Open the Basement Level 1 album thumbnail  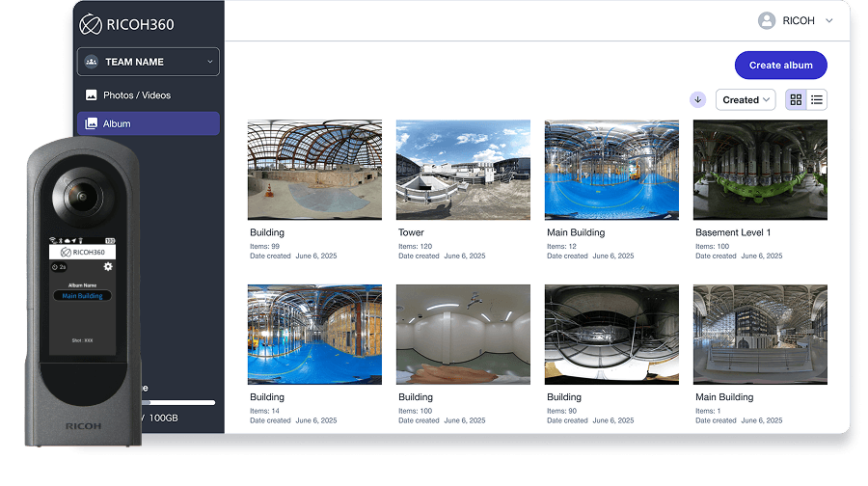[760, 170]
